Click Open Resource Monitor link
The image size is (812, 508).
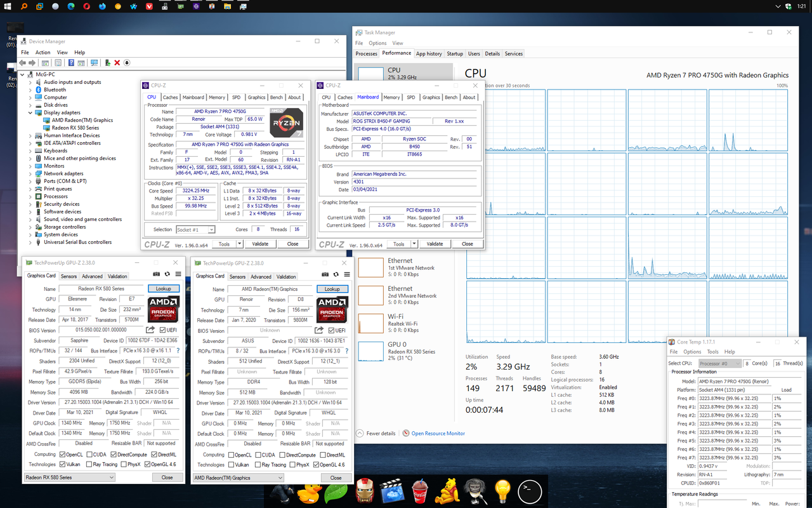coord(438,433)
